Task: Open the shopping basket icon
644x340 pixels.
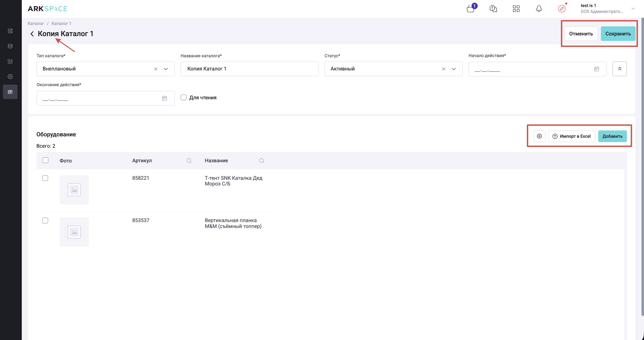Action: (470, 9)
